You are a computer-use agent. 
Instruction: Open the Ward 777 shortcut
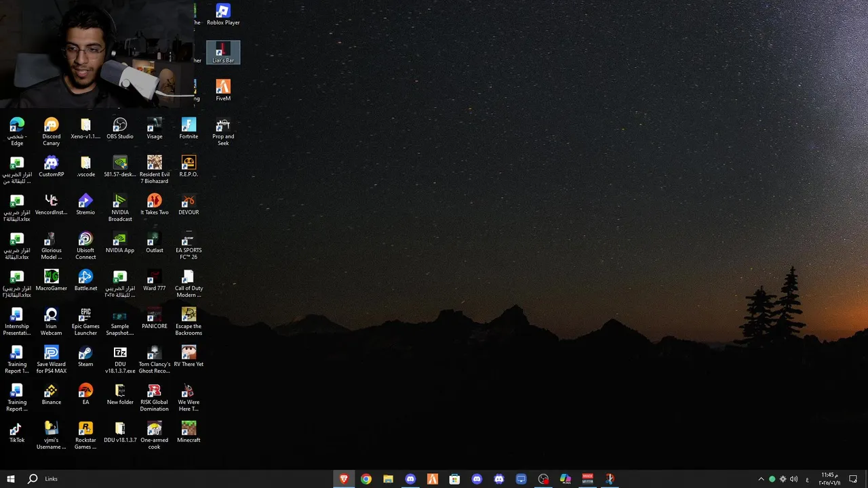tap(155, 280)
